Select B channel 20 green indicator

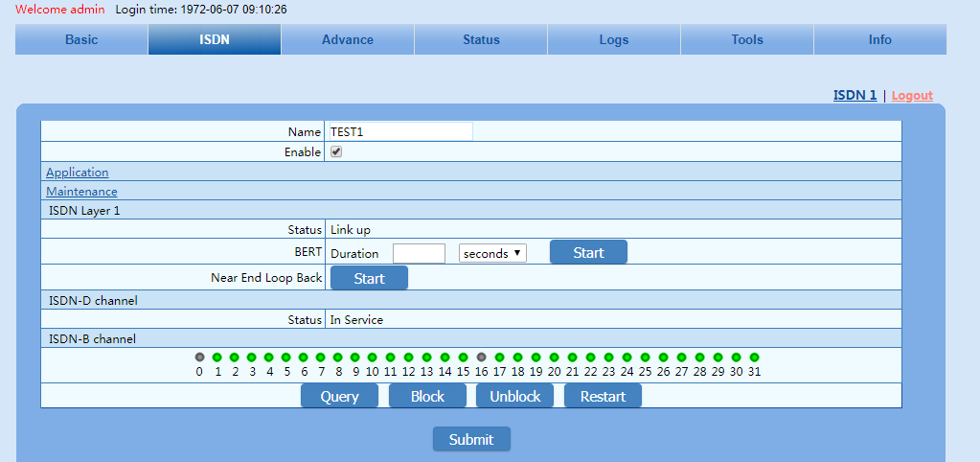[x=554, y=357]
